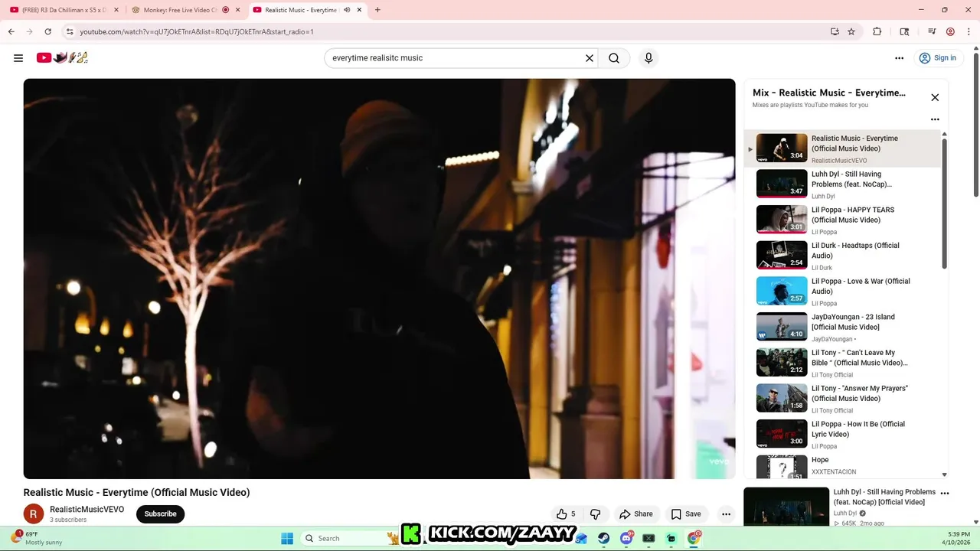The width and height of the screenshot is (980, 551).
Task: Open Steam from the taskbar
Action: click(x=604, y=538)
